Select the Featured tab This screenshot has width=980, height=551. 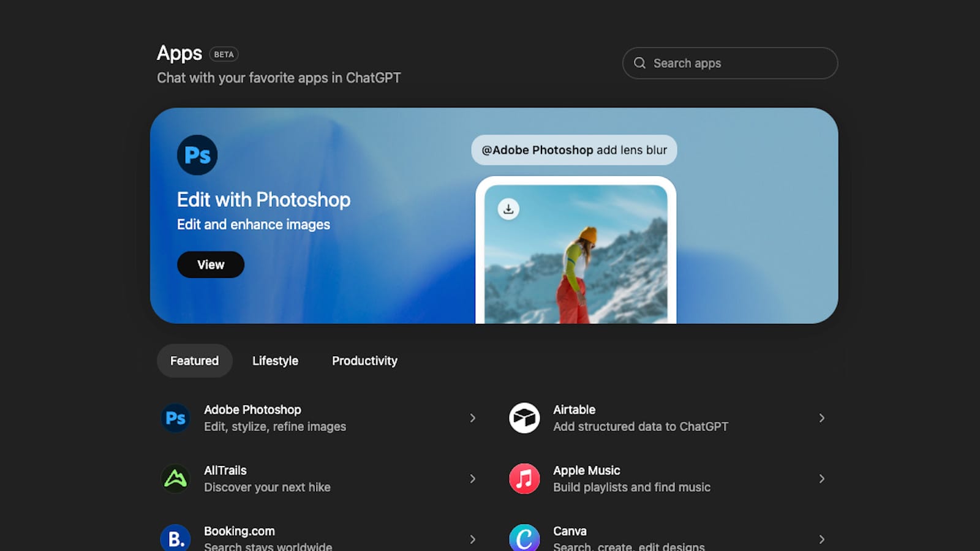[194, 361]
